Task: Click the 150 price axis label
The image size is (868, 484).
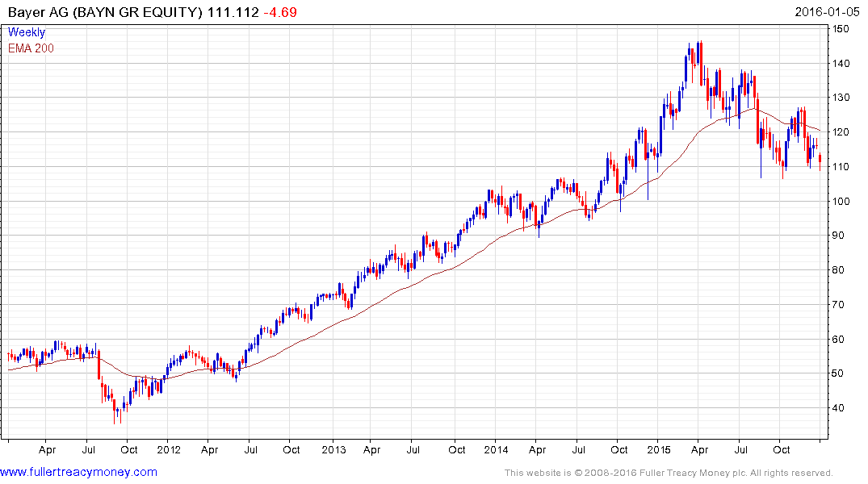Action: tap(841, 29)
